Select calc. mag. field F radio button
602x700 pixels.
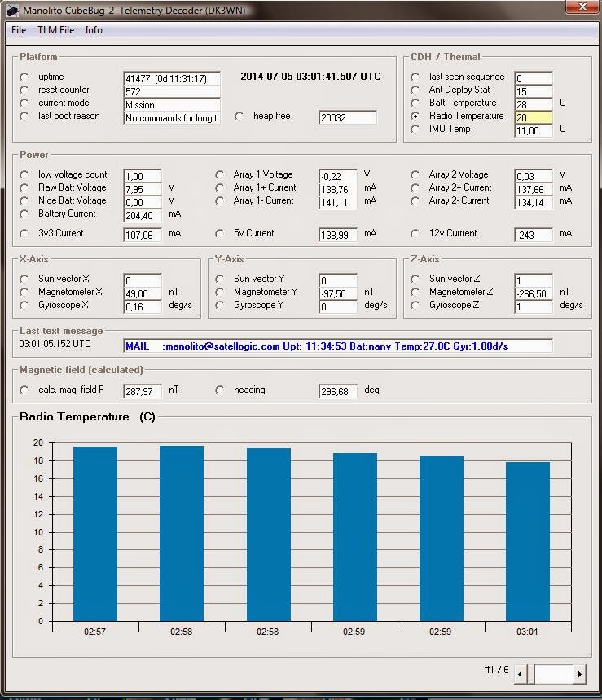click(24, 390)
